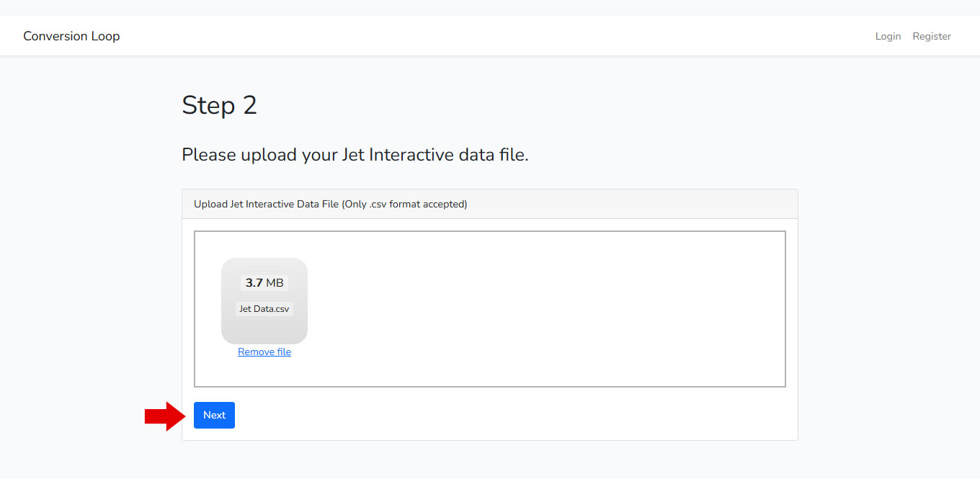Click the 'Please upload your Jet Interactive' instruction text
Screen dimensions: 980x479
point(310,155)
